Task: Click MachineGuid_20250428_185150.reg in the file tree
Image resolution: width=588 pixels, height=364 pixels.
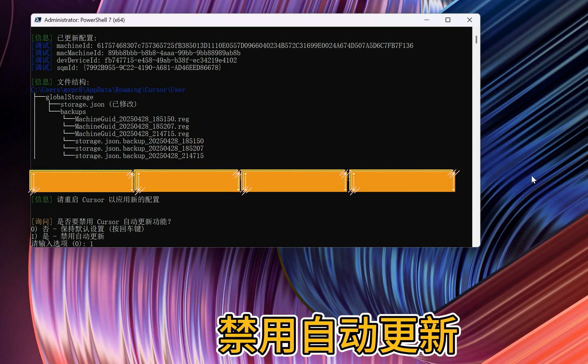Action: pos(132,119)
